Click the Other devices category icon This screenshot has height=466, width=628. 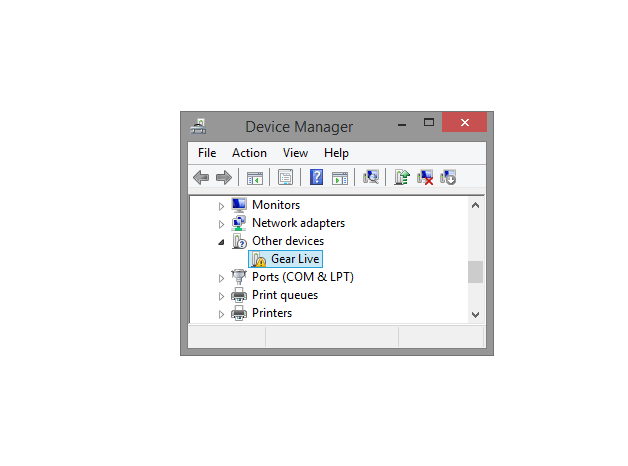[240, 241]
